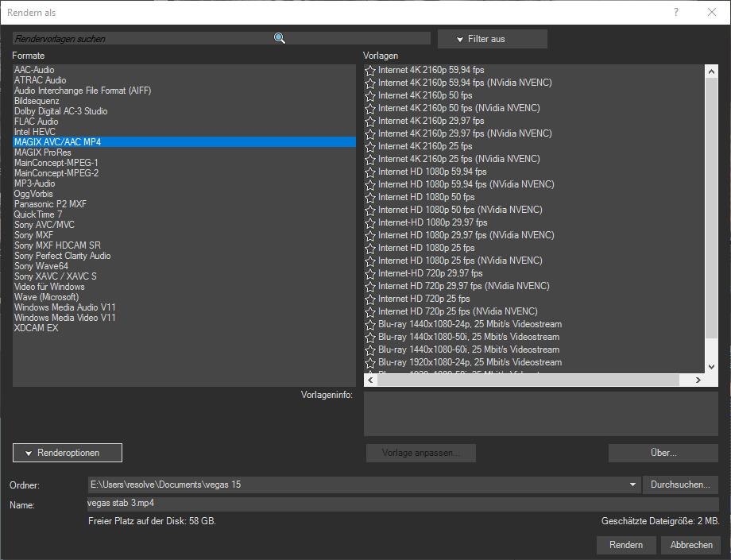Select the Bildsequenz format
The width and height of the screenshot is (731, 560).
pyautogui.click(x=184, y=101)
